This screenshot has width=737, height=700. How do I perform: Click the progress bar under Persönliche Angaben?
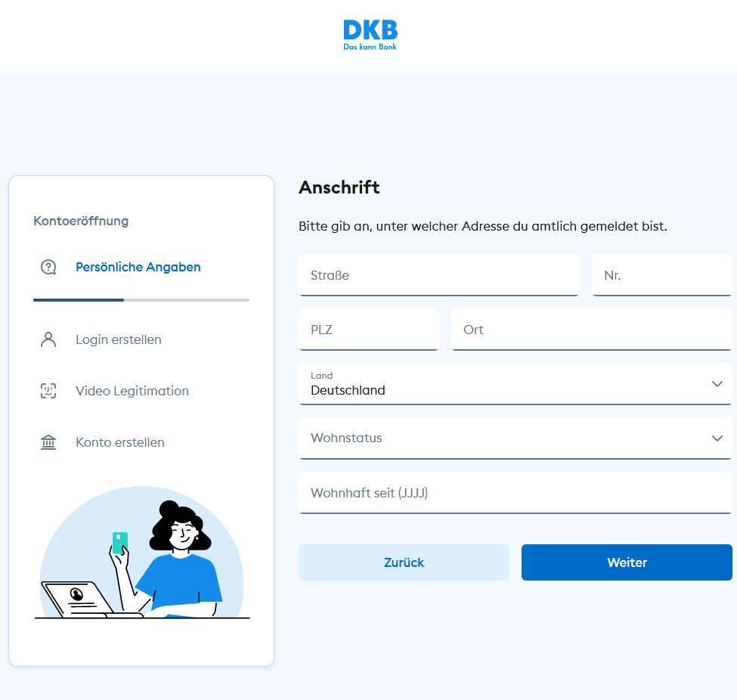(x=141, y=300)
